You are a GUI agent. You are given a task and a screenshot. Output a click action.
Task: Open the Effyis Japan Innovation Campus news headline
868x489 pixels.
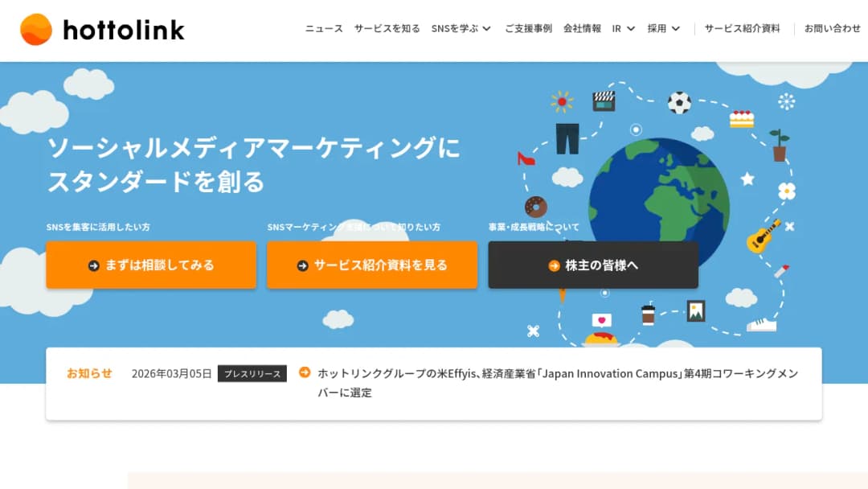[x=558, y=383]
